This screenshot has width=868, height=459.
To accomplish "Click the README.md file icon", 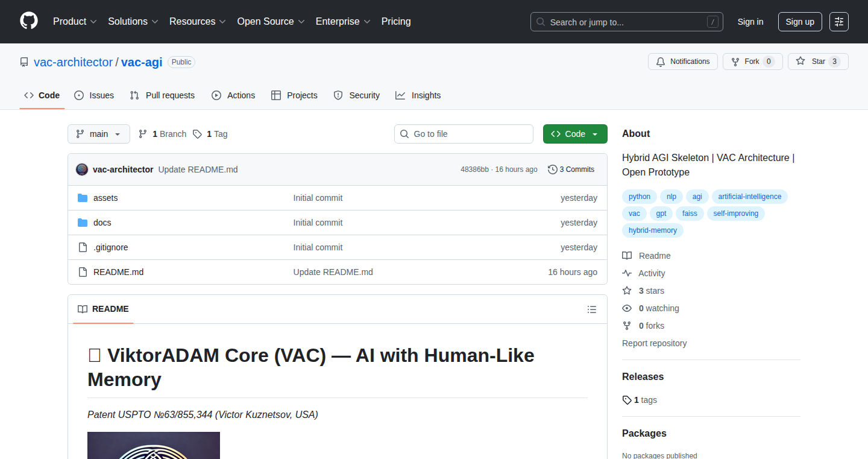I will pos(83,272).
